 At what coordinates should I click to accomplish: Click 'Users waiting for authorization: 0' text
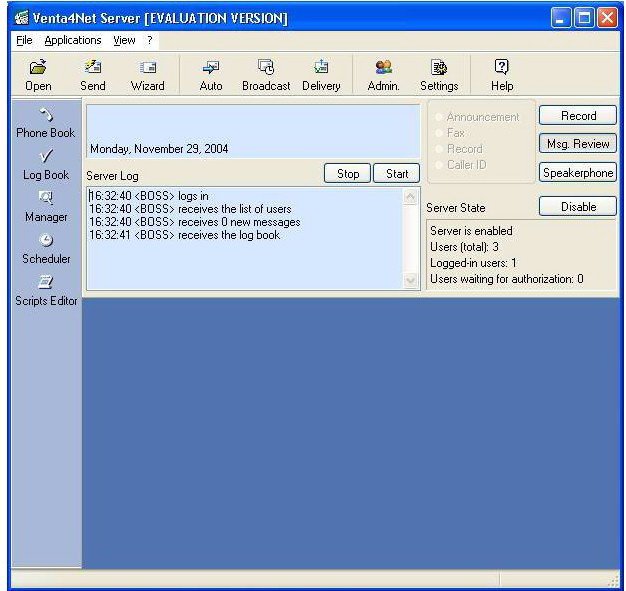tap(507, 279)
